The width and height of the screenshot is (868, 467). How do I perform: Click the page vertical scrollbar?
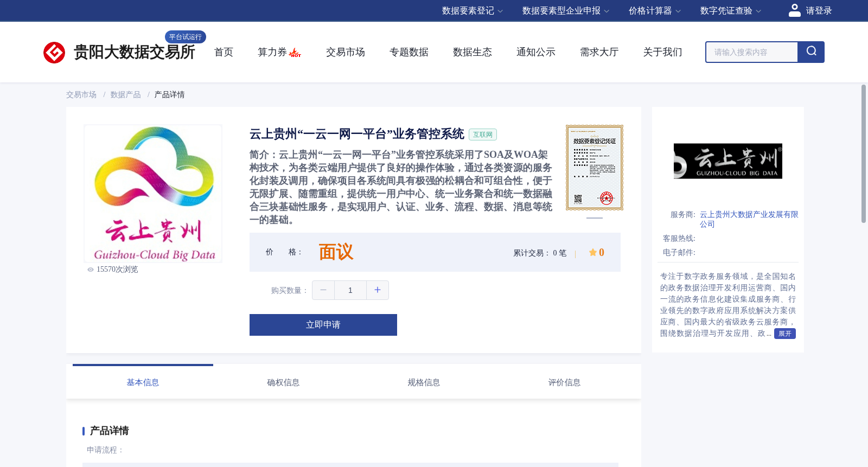[864, 153]
